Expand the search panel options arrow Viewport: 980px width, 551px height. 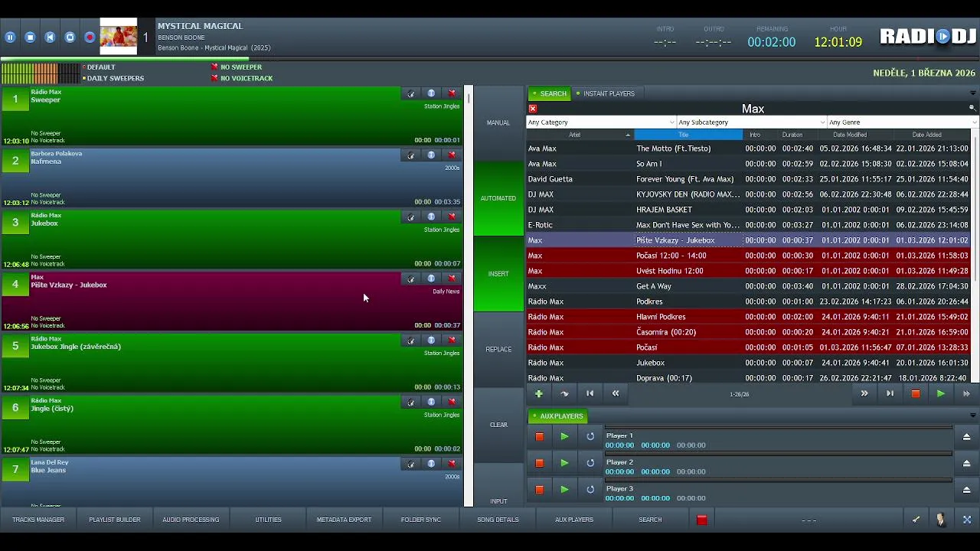[x=972, y=93]
